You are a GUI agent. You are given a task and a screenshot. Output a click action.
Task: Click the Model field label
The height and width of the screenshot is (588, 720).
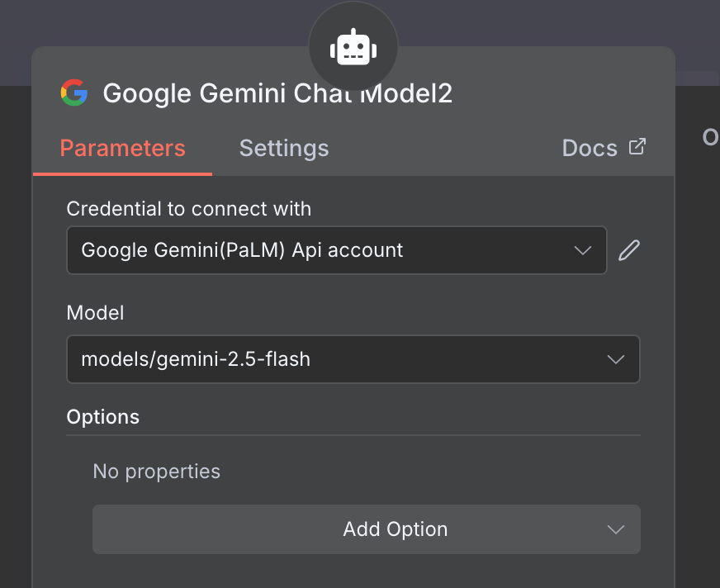pyautogui.click(x=95, y=313)
